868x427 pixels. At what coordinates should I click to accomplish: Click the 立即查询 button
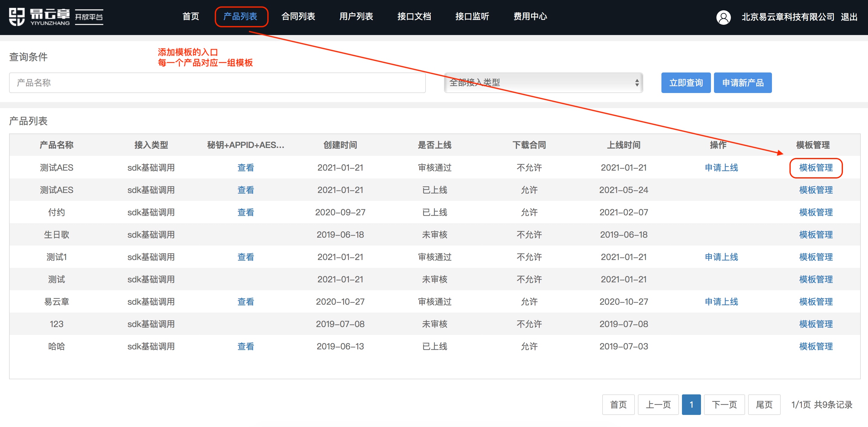(686, 82)
